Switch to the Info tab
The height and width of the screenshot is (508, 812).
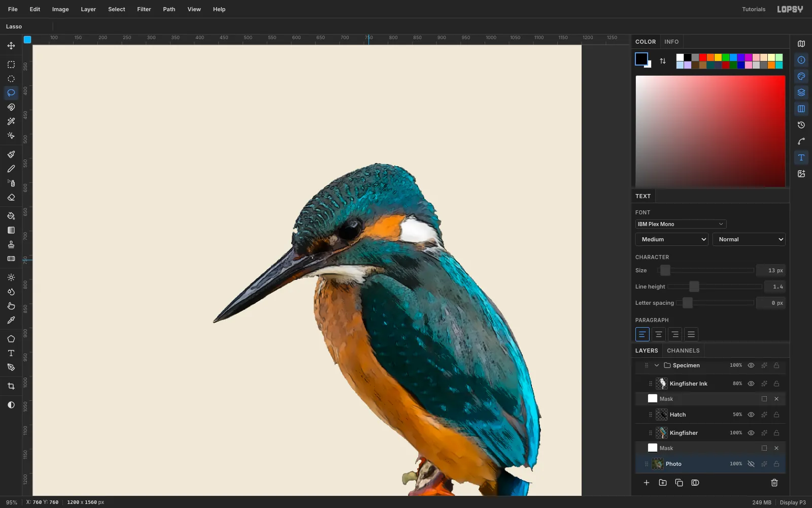click(671, 42)
